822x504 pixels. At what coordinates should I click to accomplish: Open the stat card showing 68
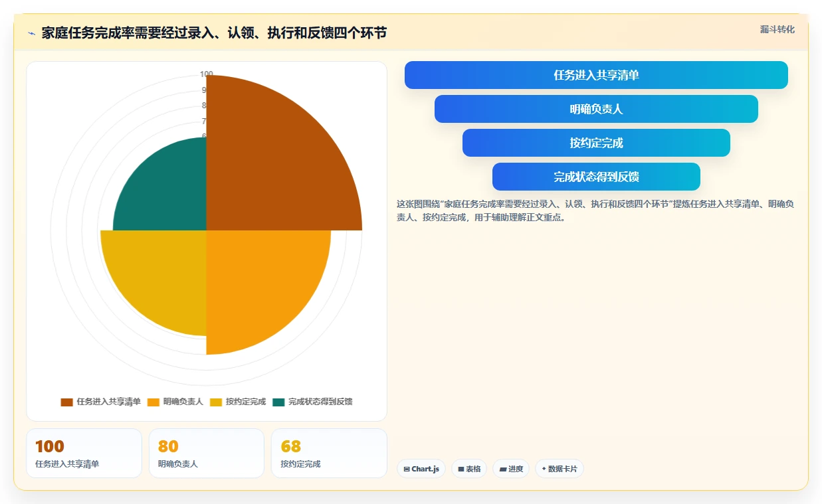pyautogui.click(x=329, y=453)
